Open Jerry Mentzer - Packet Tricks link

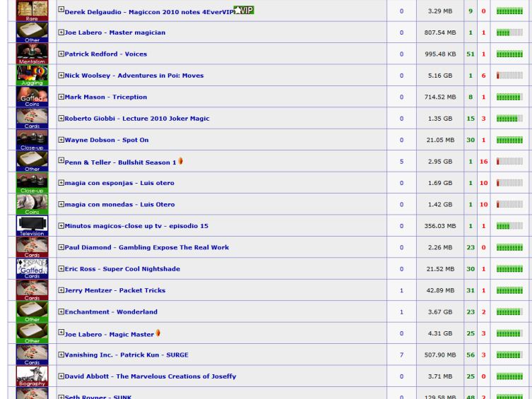pyautogui.click(x=115, y=290)
